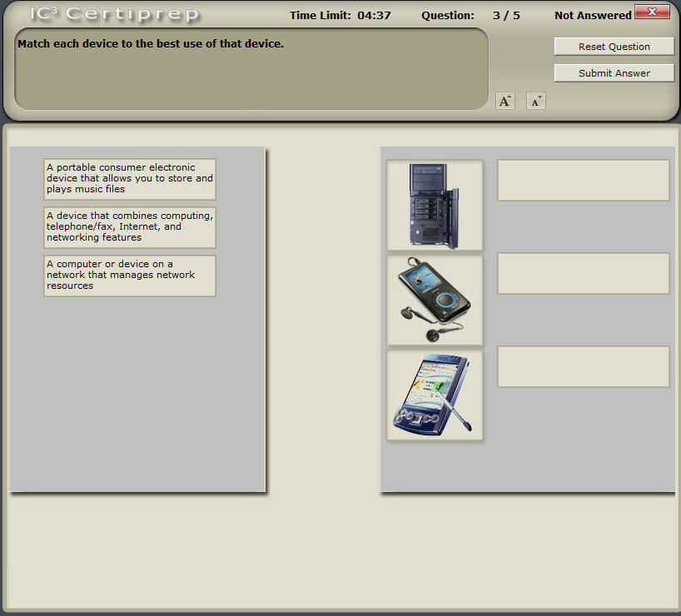
Task: Click the decrease font size icon
Action: (535, 101)
